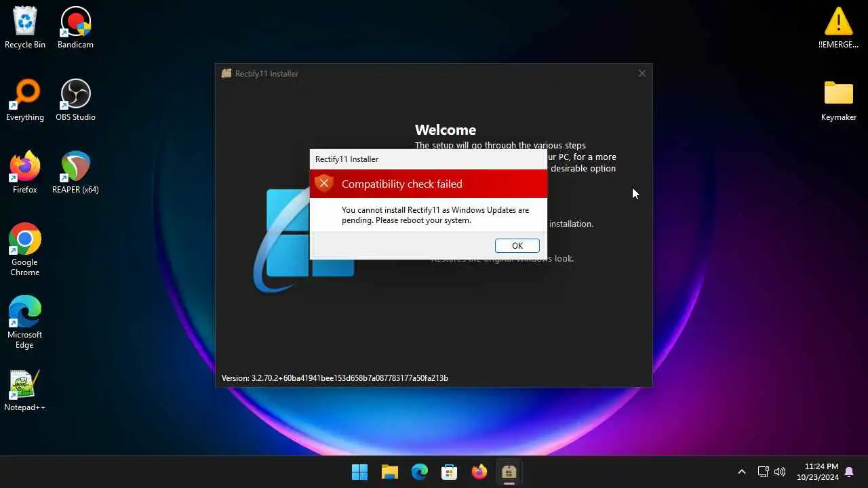Click the 'Restores the original Windows look' text
Screen dimensions: 868x488
pyautogui.click(x=502, y=258)
